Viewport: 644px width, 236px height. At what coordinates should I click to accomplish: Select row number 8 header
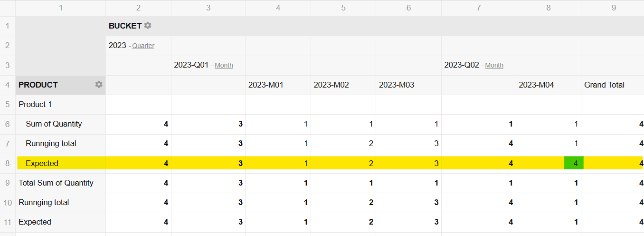8,163
